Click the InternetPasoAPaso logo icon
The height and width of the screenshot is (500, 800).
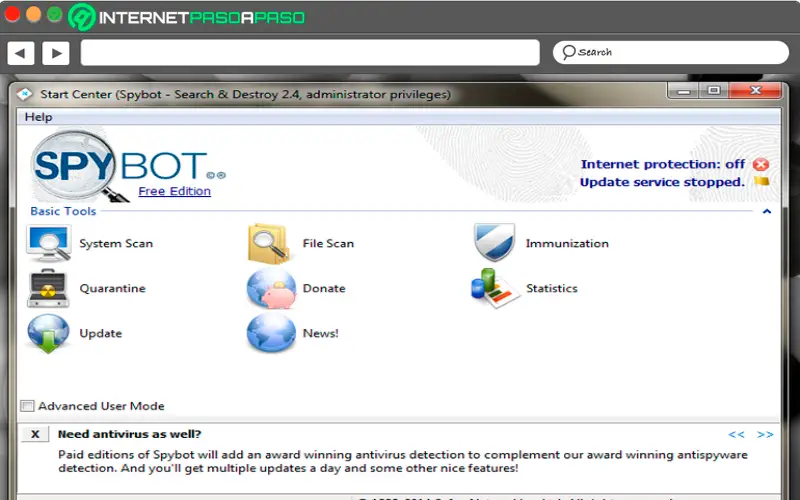click(82, 17)
